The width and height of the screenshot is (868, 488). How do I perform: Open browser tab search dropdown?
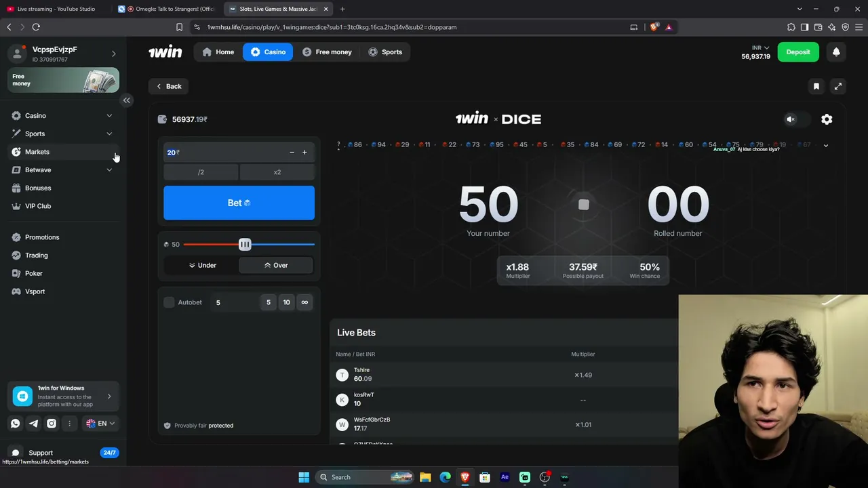click(x=800, y=9)
